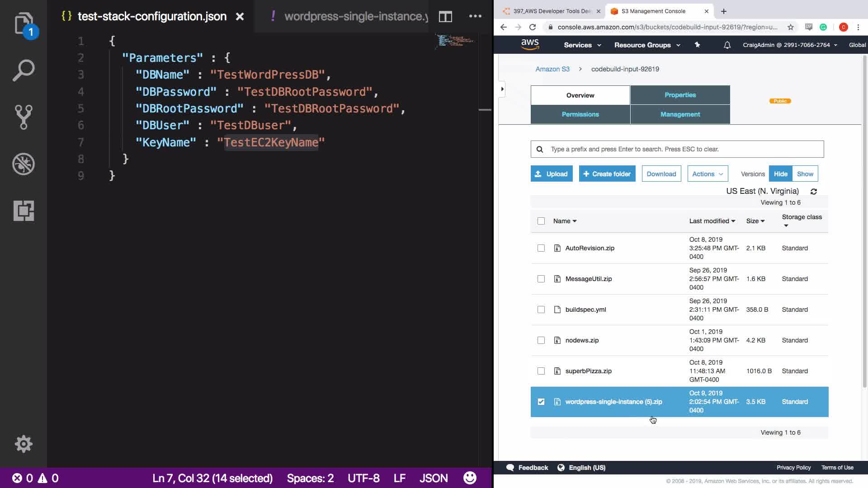Image resolution: width=868 pixels, height=488 pixels.
Task: Open the Debug view icon
Action: [x=24, y=164]
